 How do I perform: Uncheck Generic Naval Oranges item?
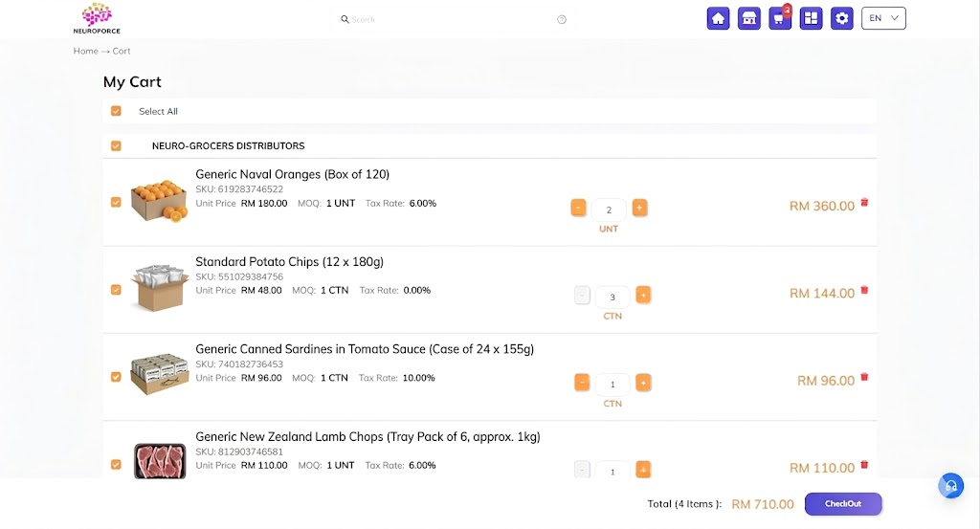coord(116,202)
